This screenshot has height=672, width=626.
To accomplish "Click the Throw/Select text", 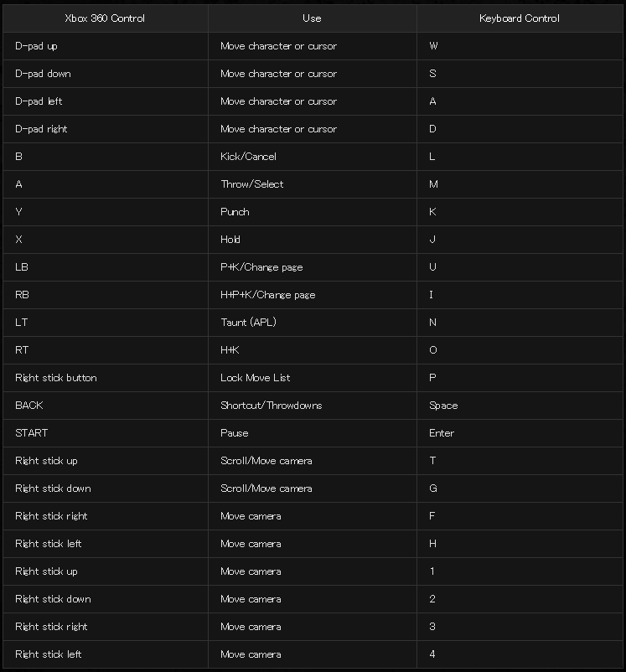I will [252, 184].
